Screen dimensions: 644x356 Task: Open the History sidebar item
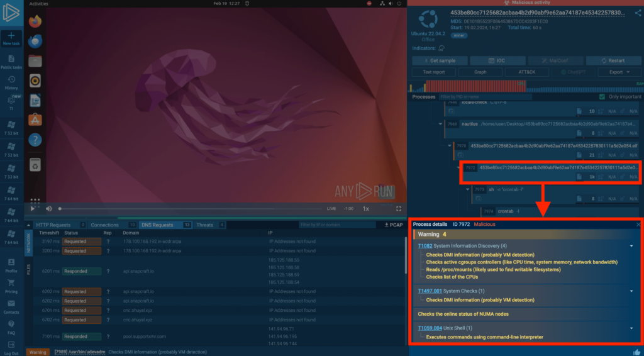11,81
